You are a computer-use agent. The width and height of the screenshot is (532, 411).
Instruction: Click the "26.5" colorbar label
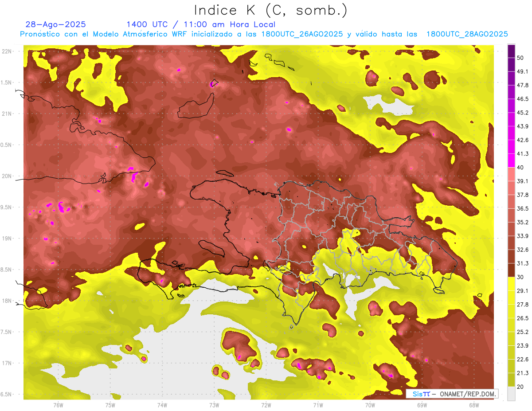pos(523,318)
